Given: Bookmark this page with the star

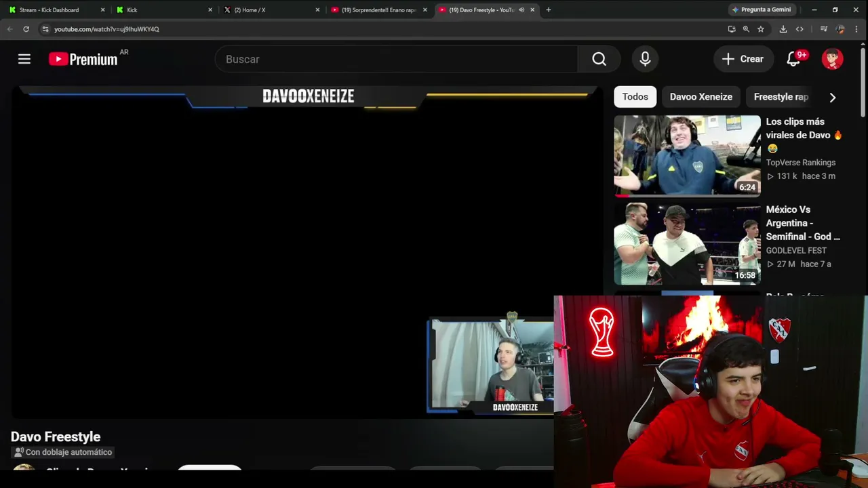Looking at the screenshot, I should click(761, 29).
